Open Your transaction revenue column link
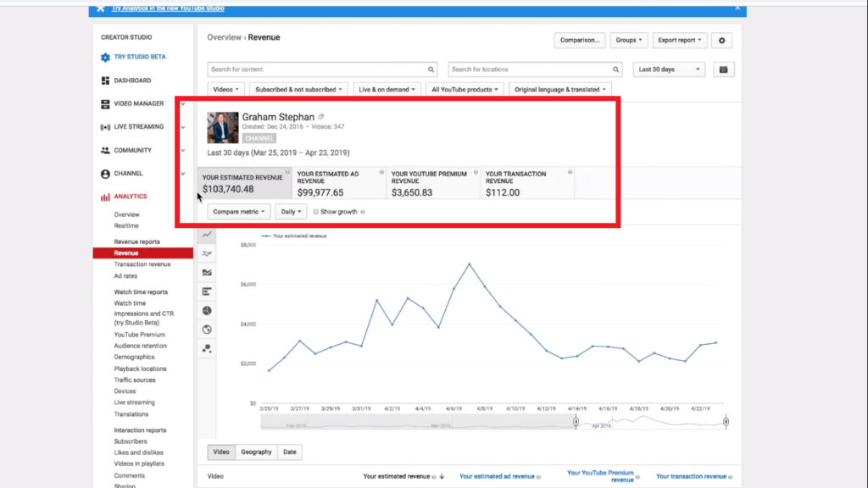This screenshot has height=488, width=868. pos(691,476)
